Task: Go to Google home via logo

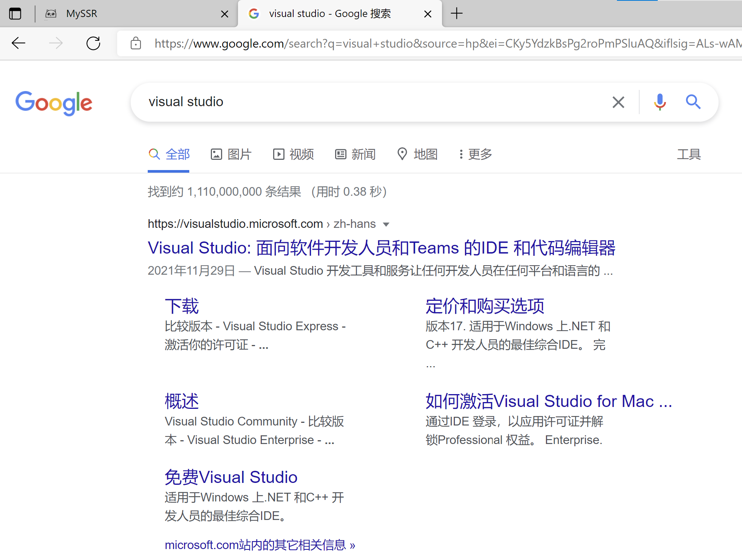Action: point(54,103)
